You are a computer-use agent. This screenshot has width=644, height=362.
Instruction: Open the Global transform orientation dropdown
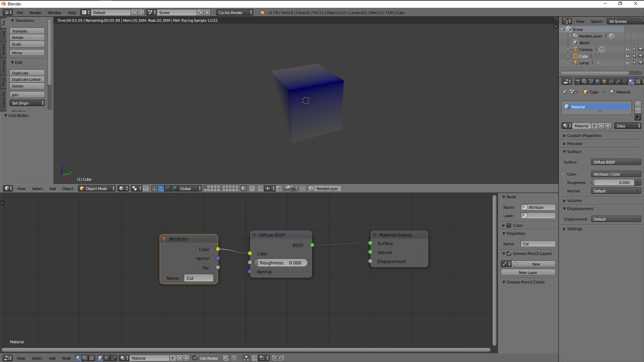[x=190, y=188]
